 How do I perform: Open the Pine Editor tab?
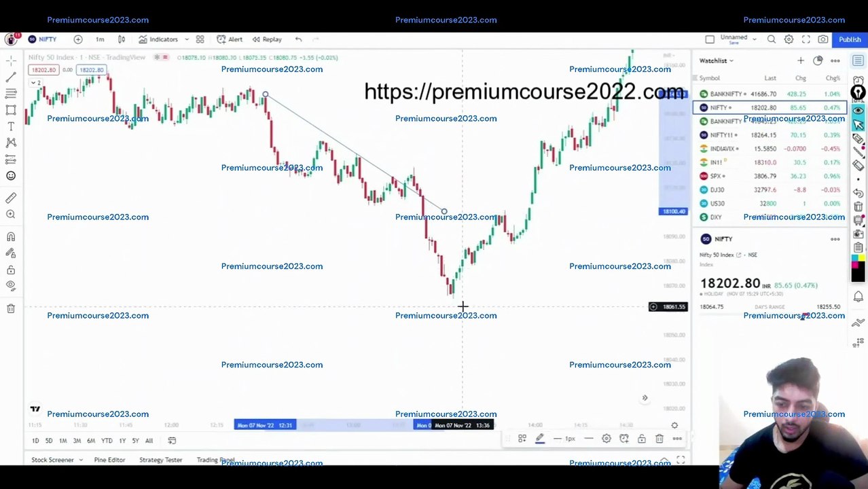[x=109, y=460]
